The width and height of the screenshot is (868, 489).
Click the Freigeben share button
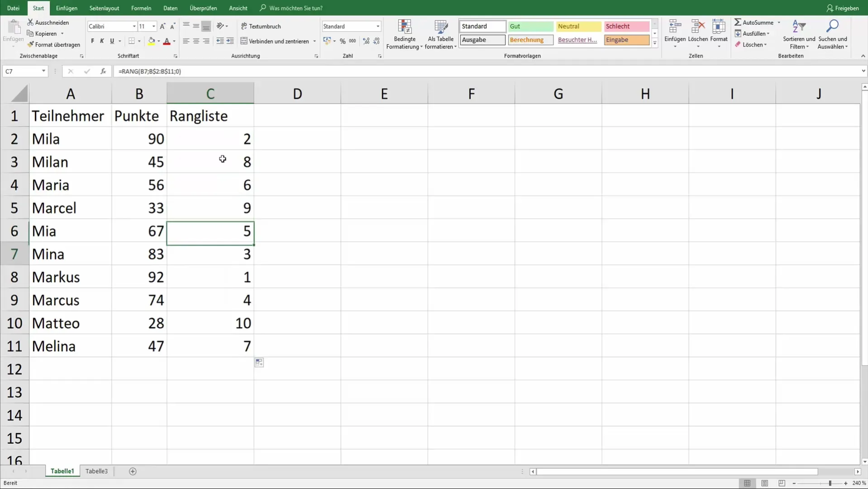pyautogui.click(x=842, y=8)
